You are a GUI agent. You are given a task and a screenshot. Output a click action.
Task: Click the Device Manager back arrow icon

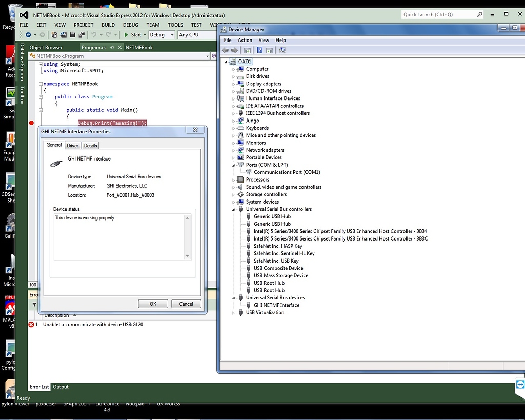[x=225, y=50]
